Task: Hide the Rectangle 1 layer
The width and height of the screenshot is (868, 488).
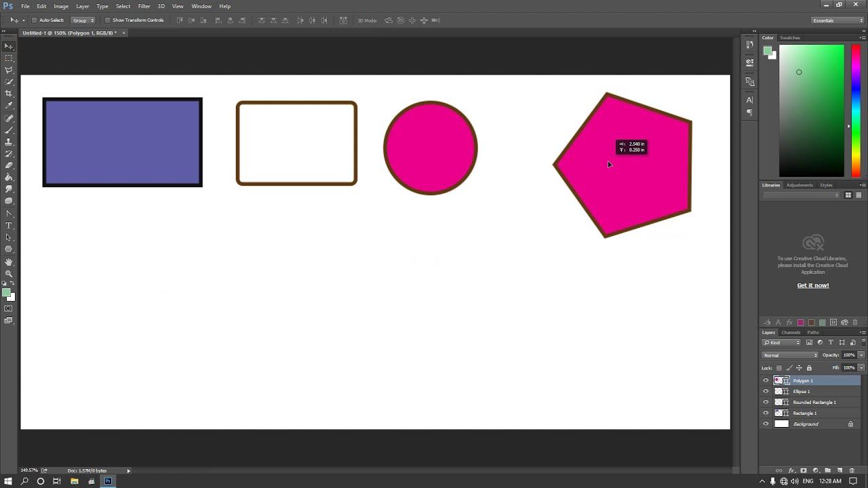Action: [766, 413]
